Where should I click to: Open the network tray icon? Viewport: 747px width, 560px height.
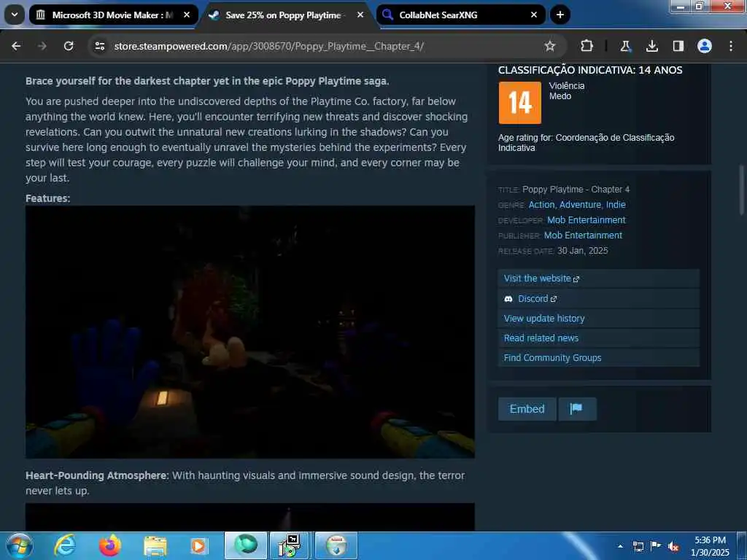638,546
